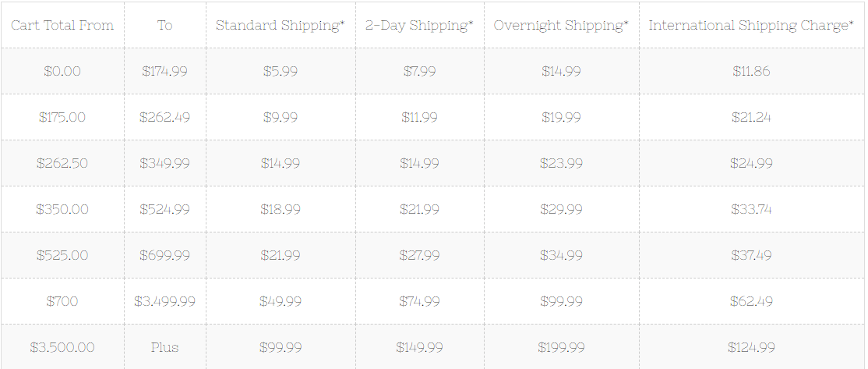
Task: Click the Plus cell in last row
Action: [165, 347]
